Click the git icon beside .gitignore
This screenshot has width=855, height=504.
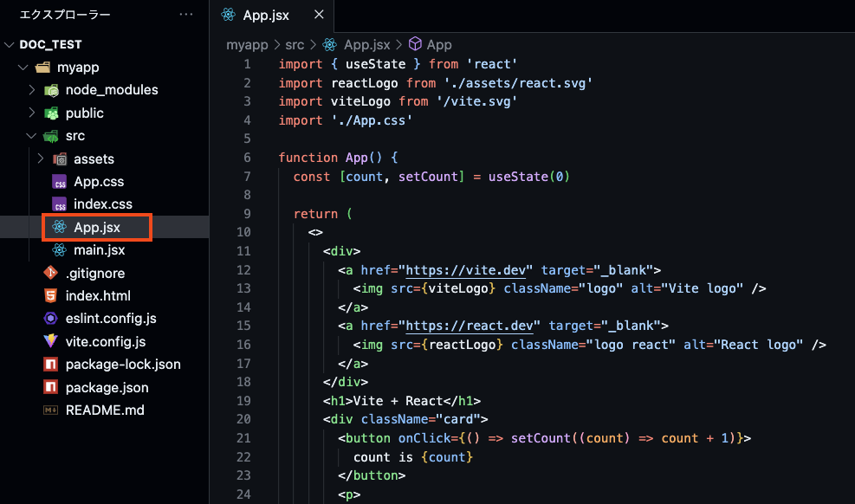click(51, 273)
